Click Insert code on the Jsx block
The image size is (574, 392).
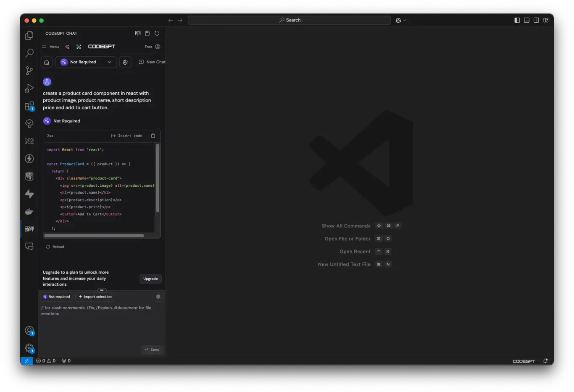[x=126, y=136]
